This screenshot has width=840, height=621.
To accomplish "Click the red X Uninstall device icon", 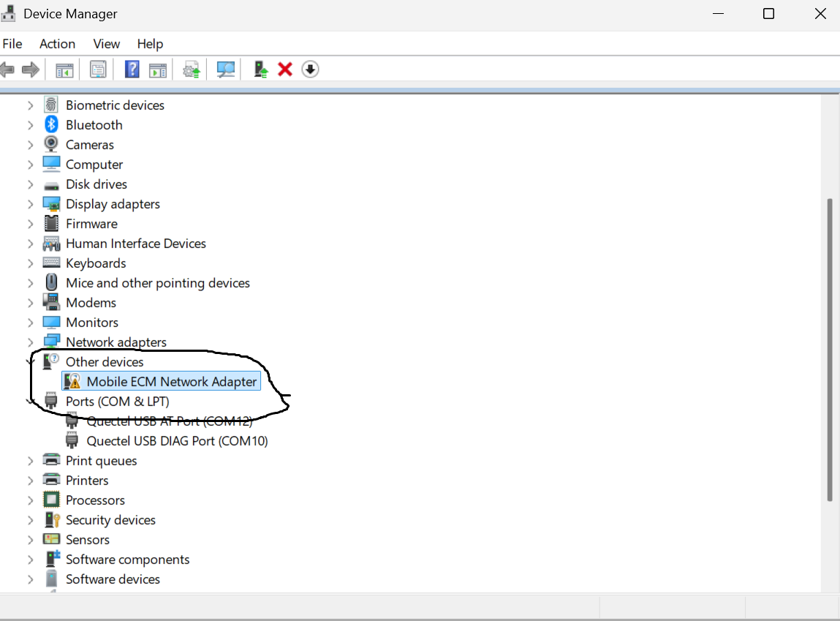I will click(x=285, y=69).
